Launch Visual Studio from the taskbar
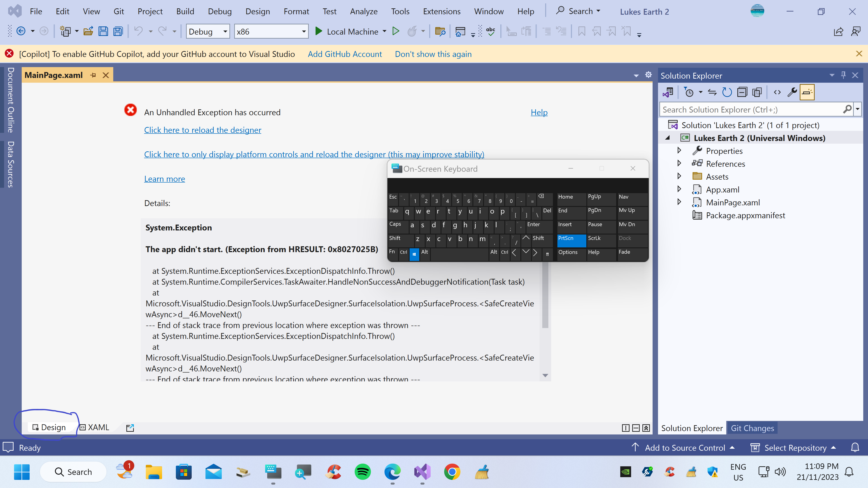Image resolution: width=868 pixels, height=488 pixels. [x=422, y=472]
